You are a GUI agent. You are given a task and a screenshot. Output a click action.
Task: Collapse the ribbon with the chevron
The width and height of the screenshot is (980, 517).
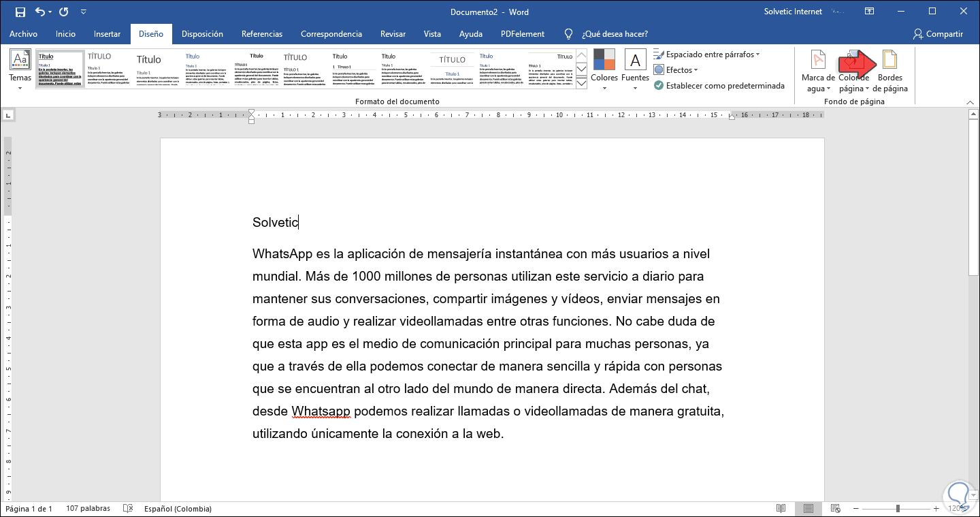970,102
